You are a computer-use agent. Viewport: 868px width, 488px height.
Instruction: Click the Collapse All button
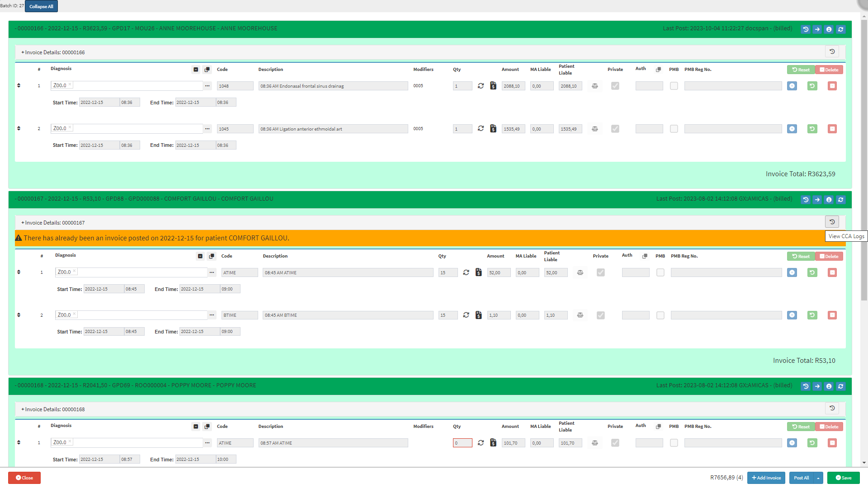(41, 6)
